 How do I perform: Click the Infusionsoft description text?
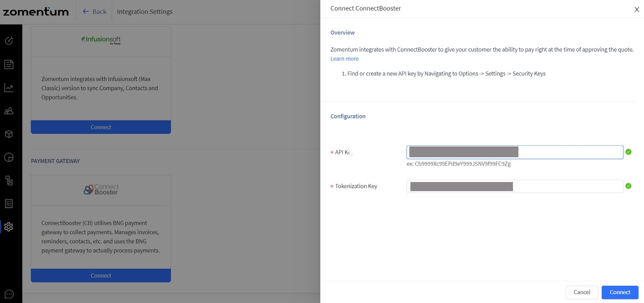coord(100,88)
